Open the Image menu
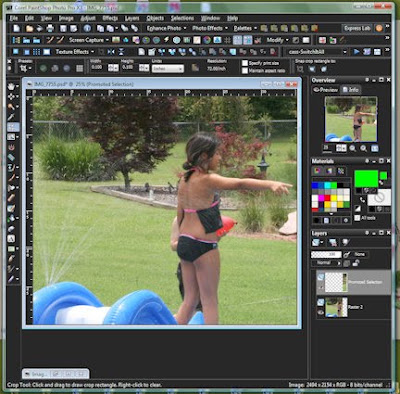The image size is (400, 394). coord(66,18)
